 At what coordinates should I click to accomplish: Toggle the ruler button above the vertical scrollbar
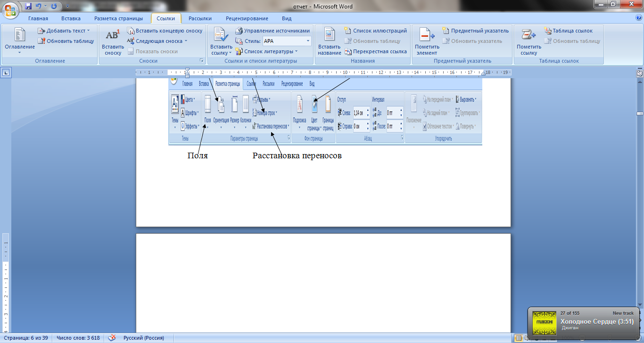[x=640, y=73]
